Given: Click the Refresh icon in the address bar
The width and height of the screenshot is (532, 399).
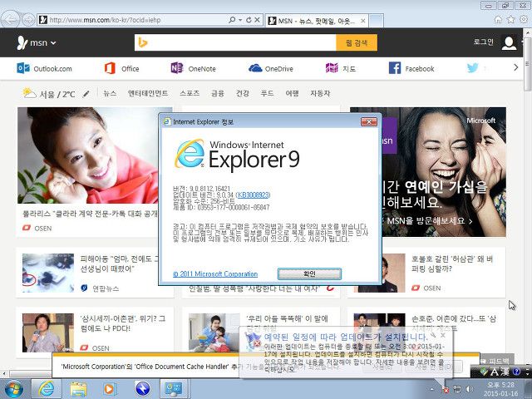Looking at the screenshot, I should pyautogui.click(x=249, y=20).
